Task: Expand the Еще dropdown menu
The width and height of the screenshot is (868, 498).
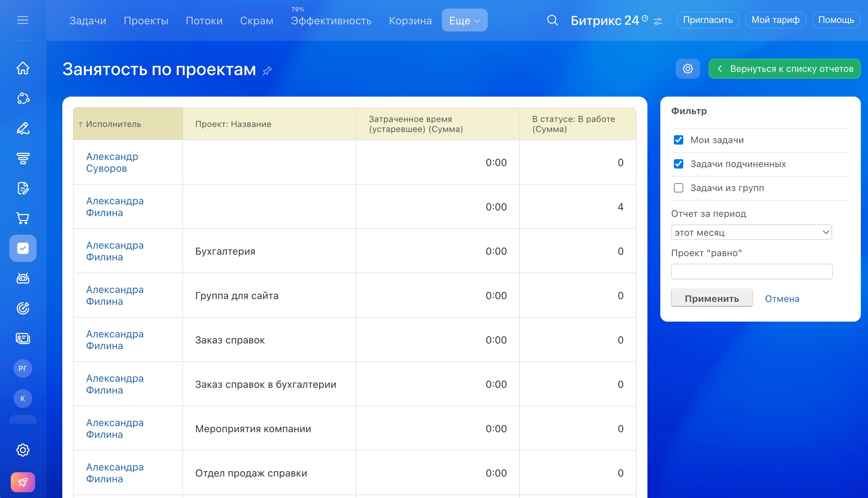Action: tap(464, 20)
